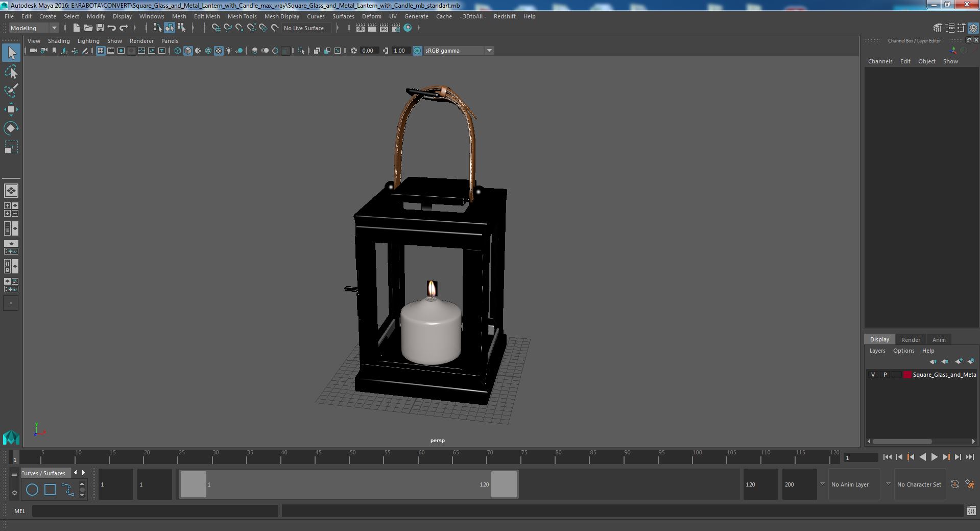Enable wireframe display in viewport
Image resolution: width=980 pixels, height=531 pixels.
[178, 51]
